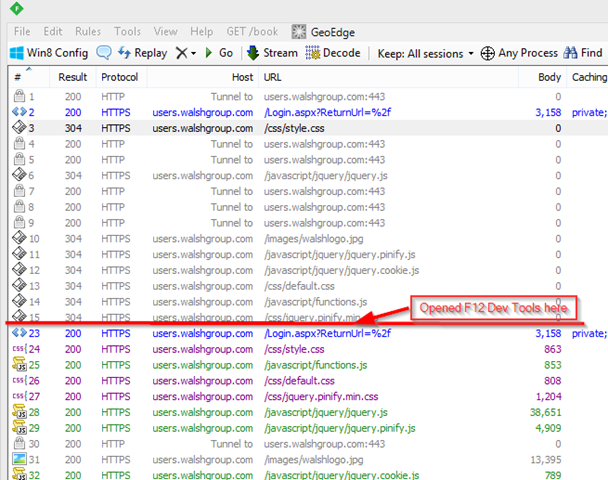Click the Any Process target icon
608x480 pixels.
[x=488, y=53]
